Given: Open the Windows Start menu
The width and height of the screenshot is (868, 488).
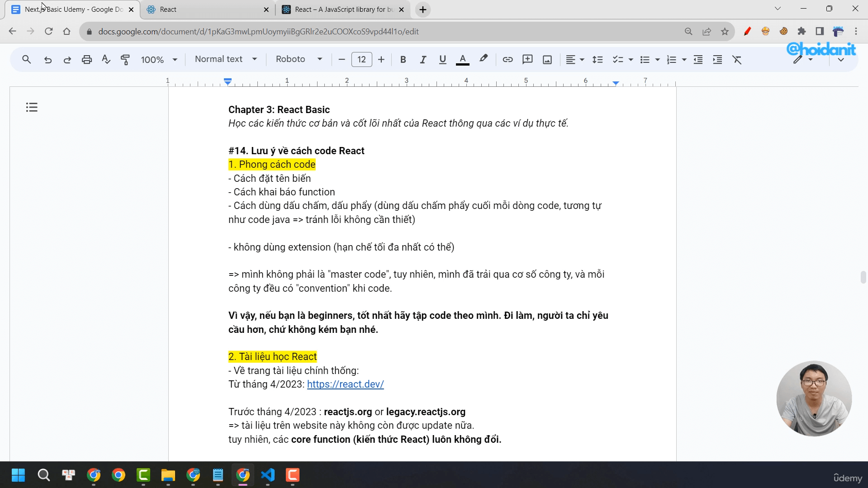Looking at the screenshot, I should point(18,475).
